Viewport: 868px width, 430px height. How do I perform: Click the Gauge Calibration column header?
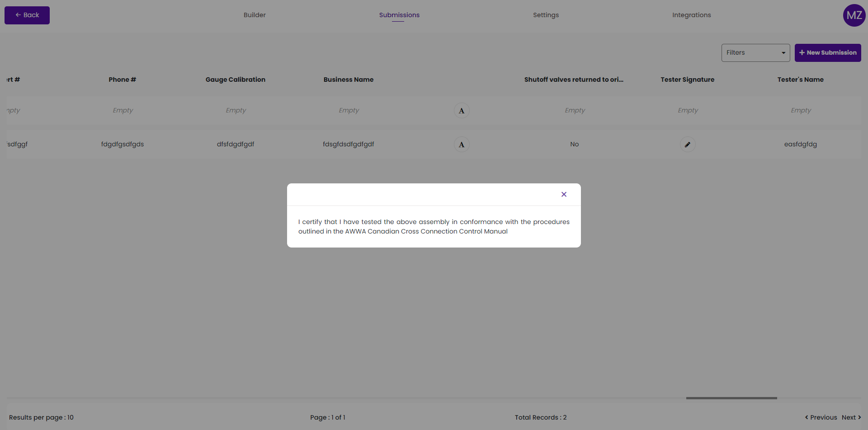pyautogui.click(x=236, y=79)
